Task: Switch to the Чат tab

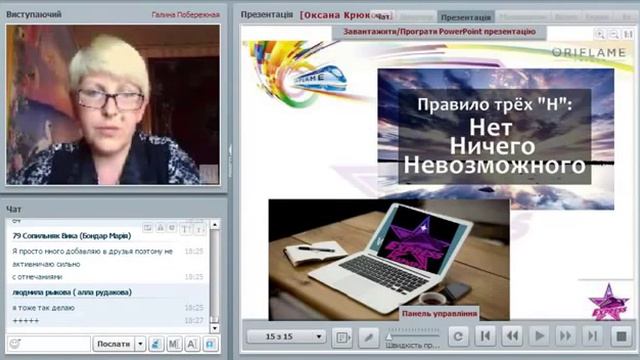Action: coord(382,16)
